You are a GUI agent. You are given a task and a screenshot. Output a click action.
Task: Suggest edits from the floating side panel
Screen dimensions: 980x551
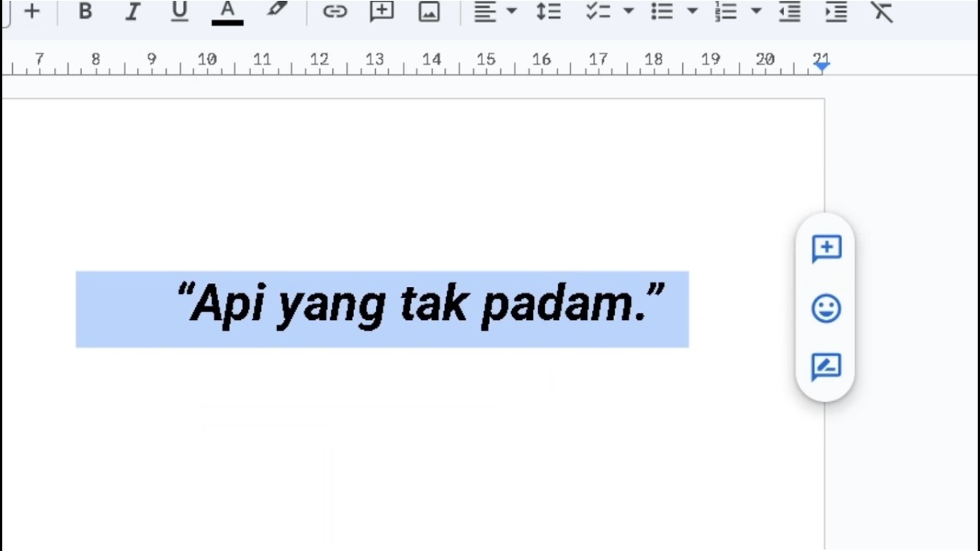click(826, 367)
